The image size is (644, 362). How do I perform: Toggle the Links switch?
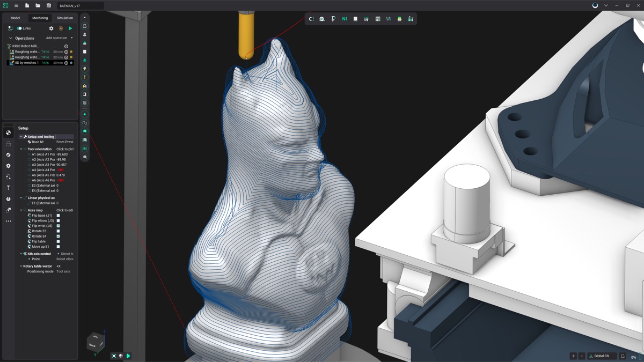tap(19, 28)
